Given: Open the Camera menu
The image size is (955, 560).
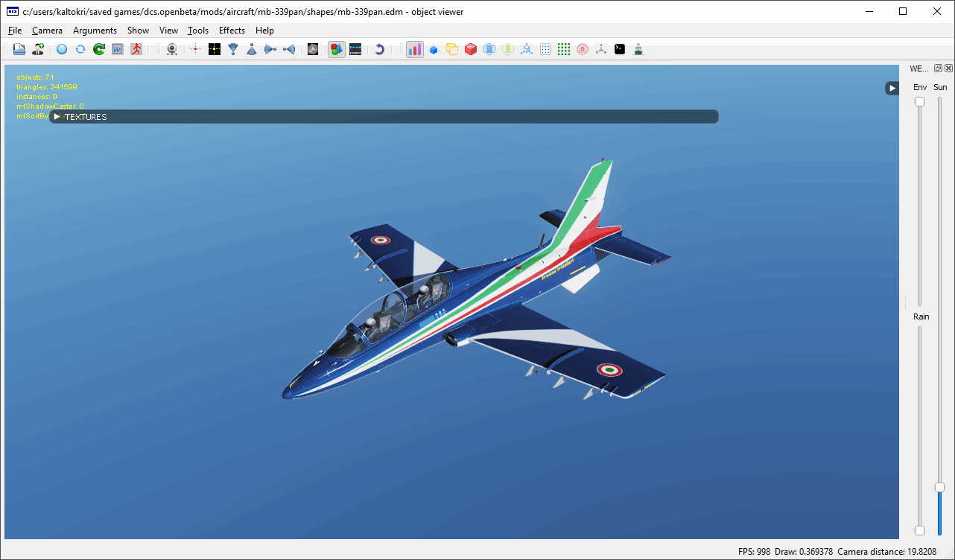Looking at the screenshot, I should [47, 31].
